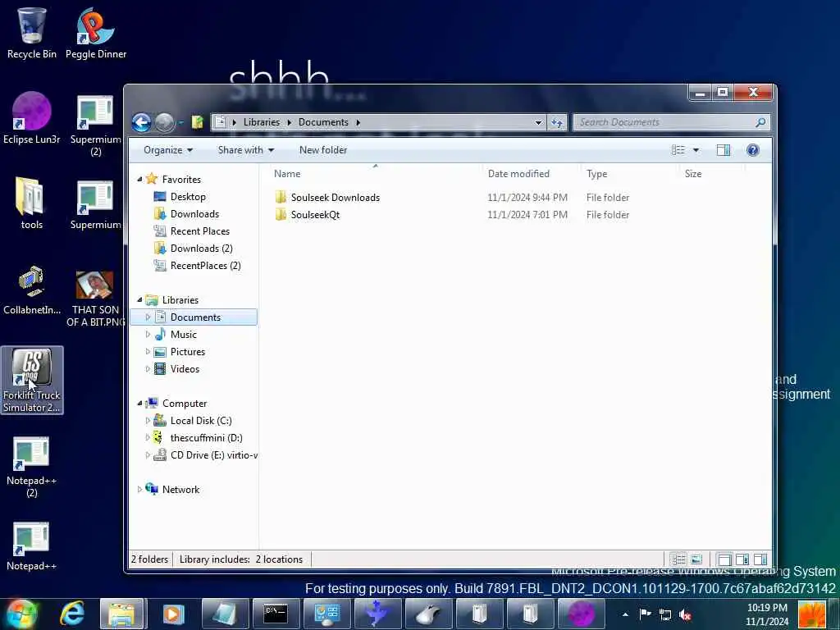This screenshot has height=630, width=840.
Task: Switch to the command prompt taskbar button
Action: click(x=276, y=614)
